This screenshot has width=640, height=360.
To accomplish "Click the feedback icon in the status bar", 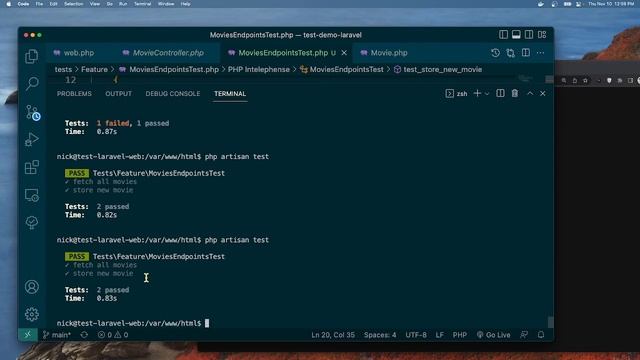I will [x=524, y=335].
